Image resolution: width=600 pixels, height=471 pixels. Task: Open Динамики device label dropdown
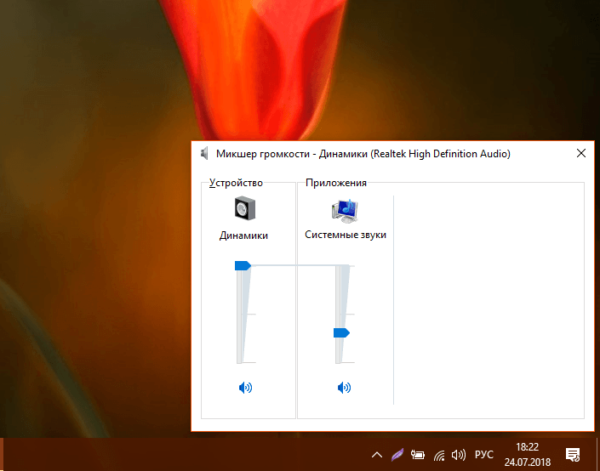coord(243,235)
